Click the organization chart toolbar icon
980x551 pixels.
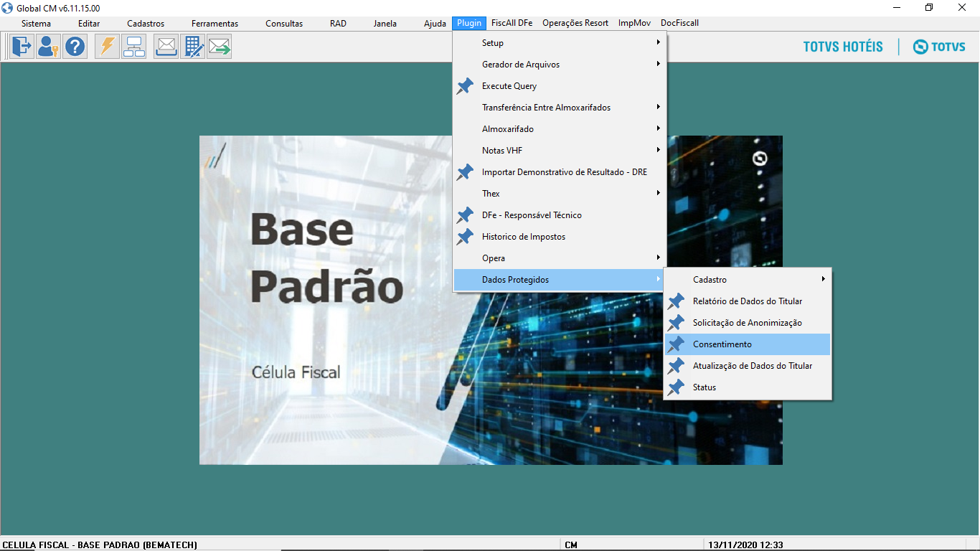pos(133,47)
